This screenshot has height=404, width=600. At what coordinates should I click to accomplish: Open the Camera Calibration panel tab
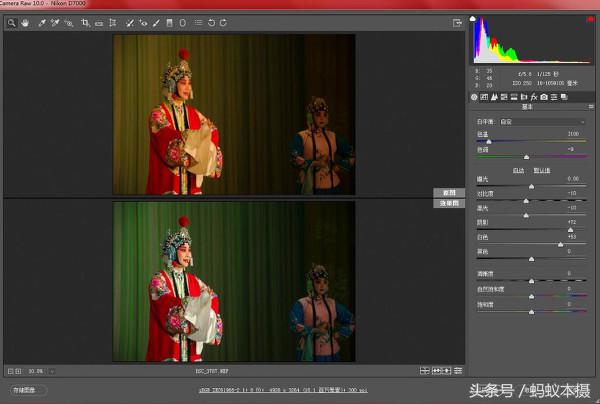tap(544, 97)
